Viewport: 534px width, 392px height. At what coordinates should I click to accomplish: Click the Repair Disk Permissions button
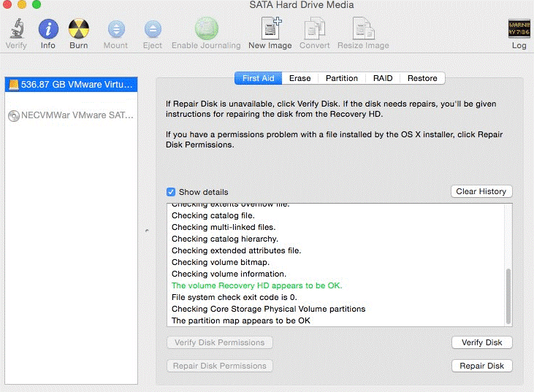click(220, 366)
